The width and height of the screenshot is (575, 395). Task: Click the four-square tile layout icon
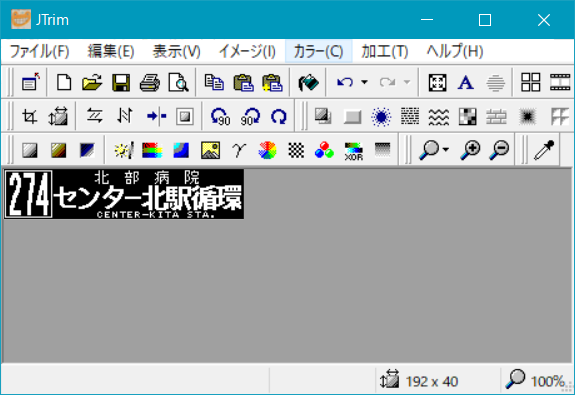[531, 82]
